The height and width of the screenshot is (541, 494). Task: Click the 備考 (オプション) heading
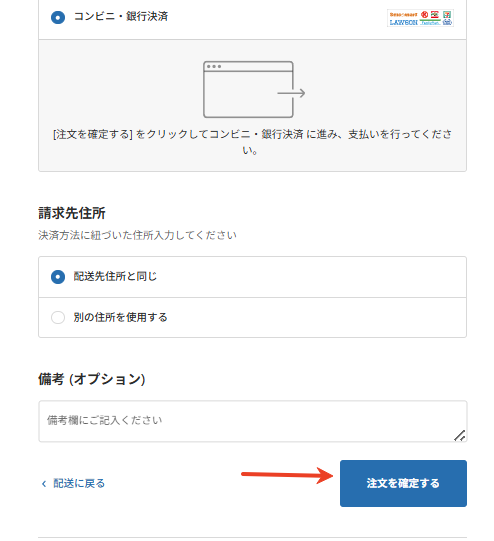pos(91,379)
